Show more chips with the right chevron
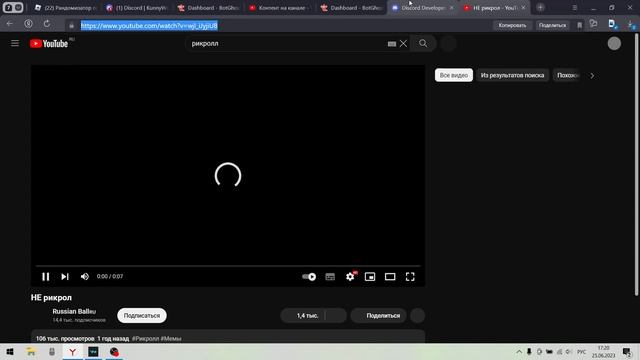Image resolution: width=640 pixels, height=360 pixels. 592,76
